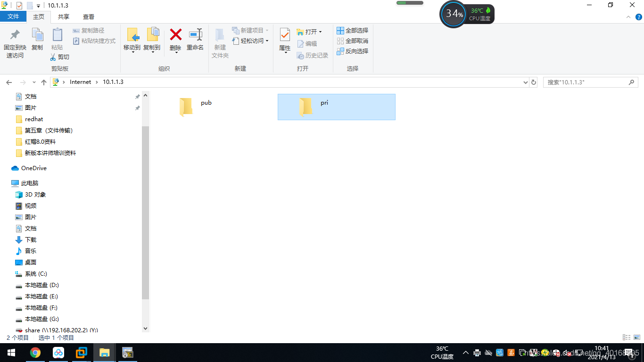Open 桌面 in navigation pane

(26, 263)
